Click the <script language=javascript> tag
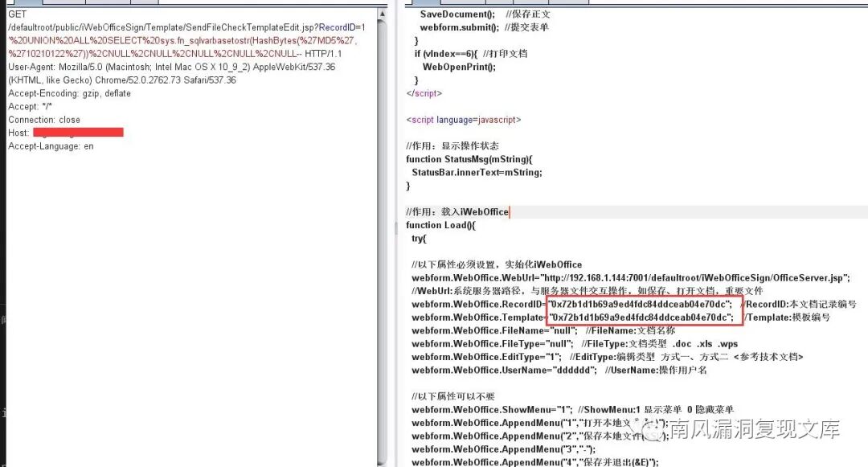The width and height of the screenshot is (868, 467). 464,120
